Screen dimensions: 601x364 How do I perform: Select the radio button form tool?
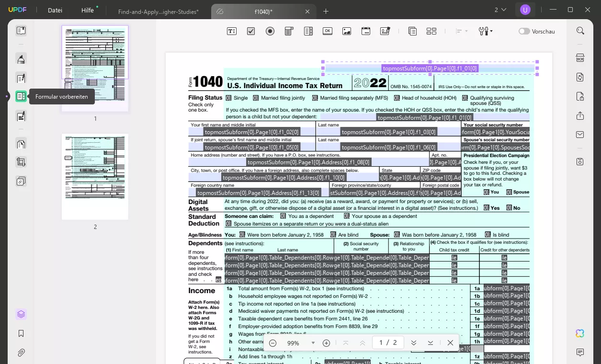[270, 31]
